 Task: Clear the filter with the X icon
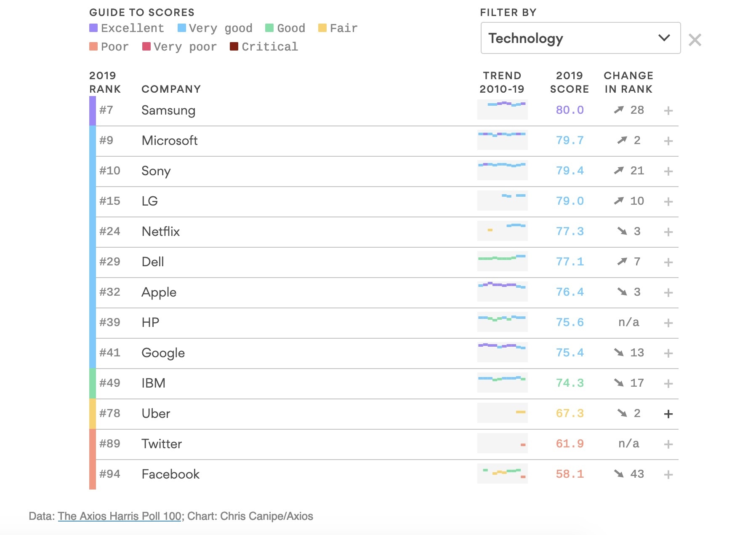click(695, 40)
